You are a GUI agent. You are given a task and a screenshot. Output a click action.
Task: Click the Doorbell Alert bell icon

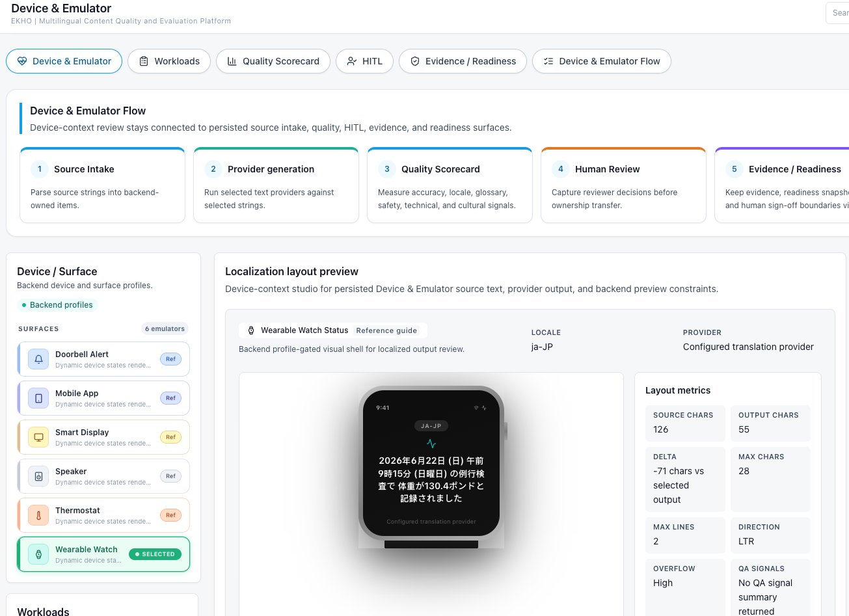[38, 359]
